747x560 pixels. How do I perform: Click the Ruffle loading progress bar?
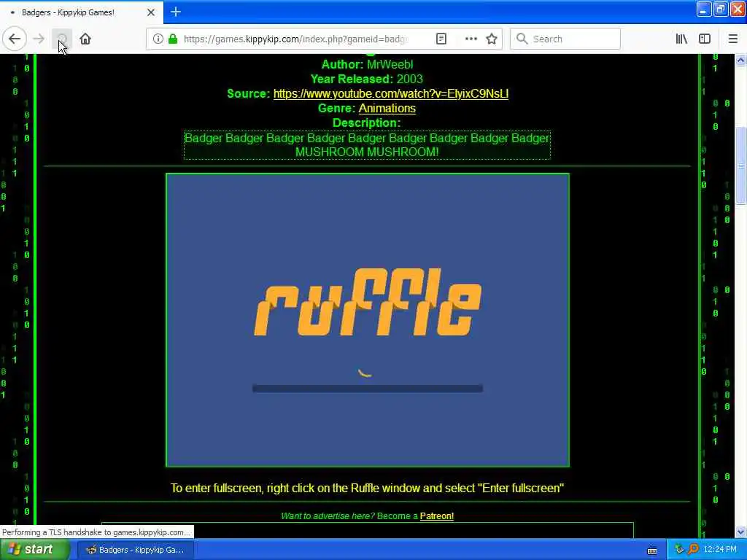pyautogui.click(x=368, y=389)
